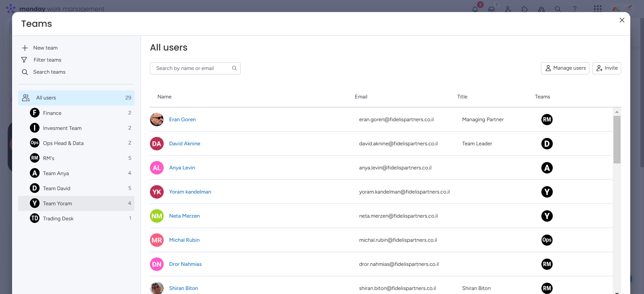644x294 pixels.
Task: Click the Search teams magnifier icon
Action: point(25,72)
